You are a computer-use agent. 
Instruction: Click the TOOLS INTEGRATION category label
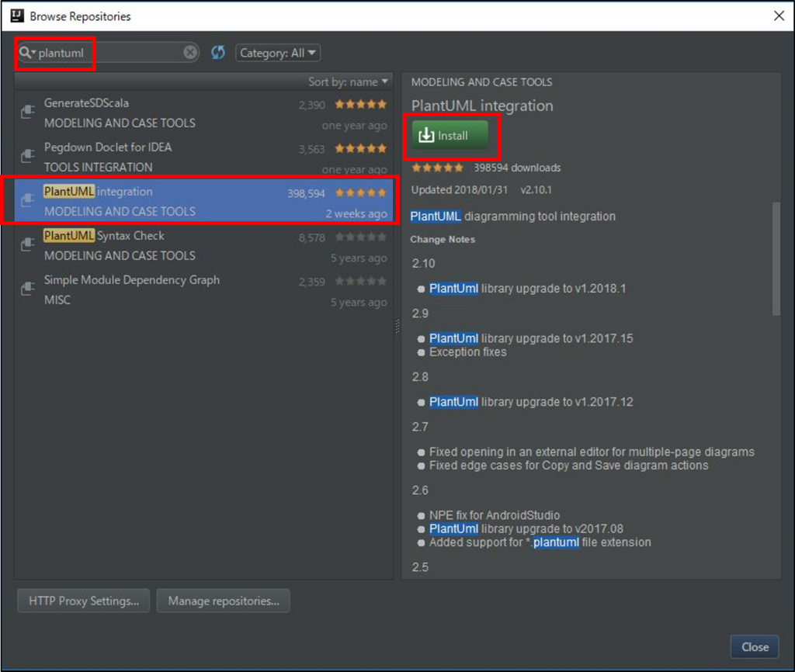(x=99, y=168)
